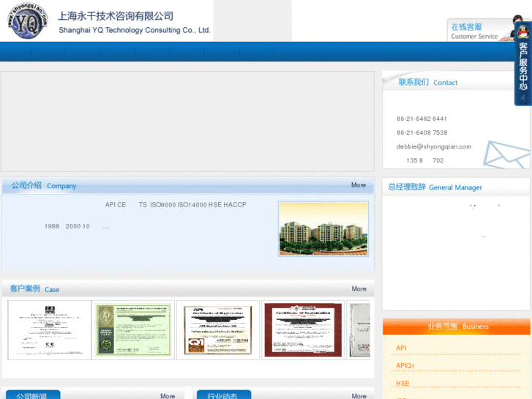
Task: Click fax number 86-21-6408 7538
Action: point(422,133)
